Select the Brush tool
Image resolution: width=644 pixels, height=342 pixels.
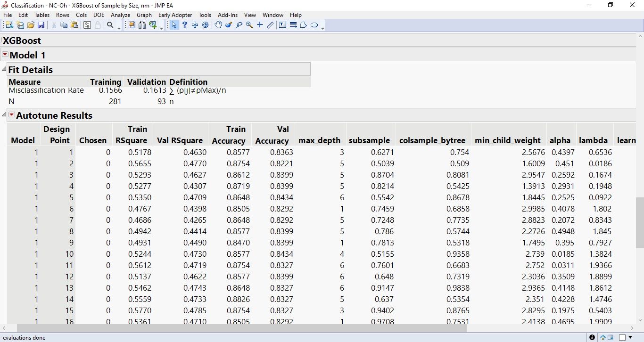click(x=229, y=25)
